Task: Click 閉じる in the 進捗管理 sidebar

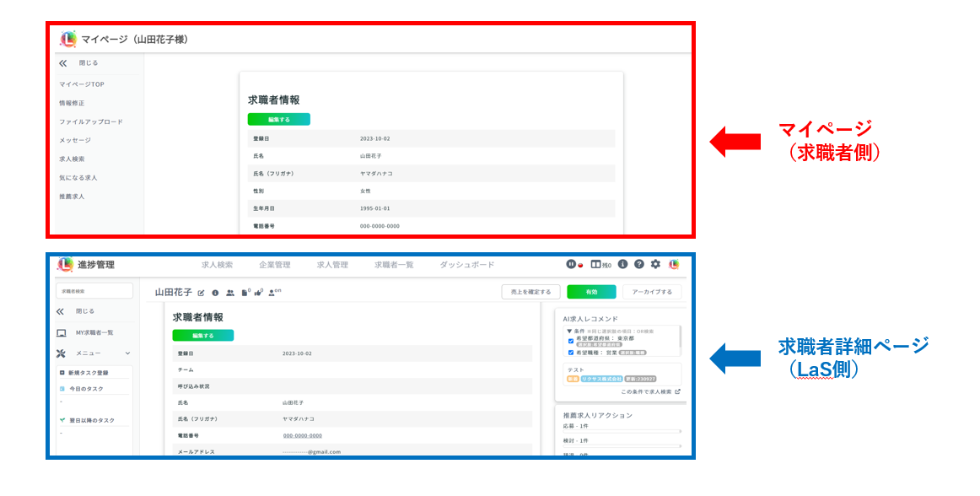Action: point(85,311)
